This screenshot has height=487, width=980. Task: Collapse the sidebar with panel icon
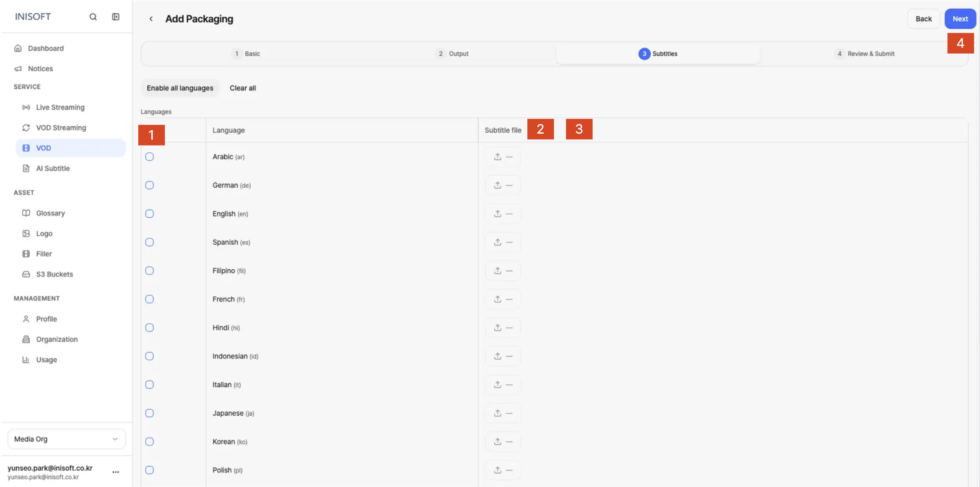coord(116,17)
